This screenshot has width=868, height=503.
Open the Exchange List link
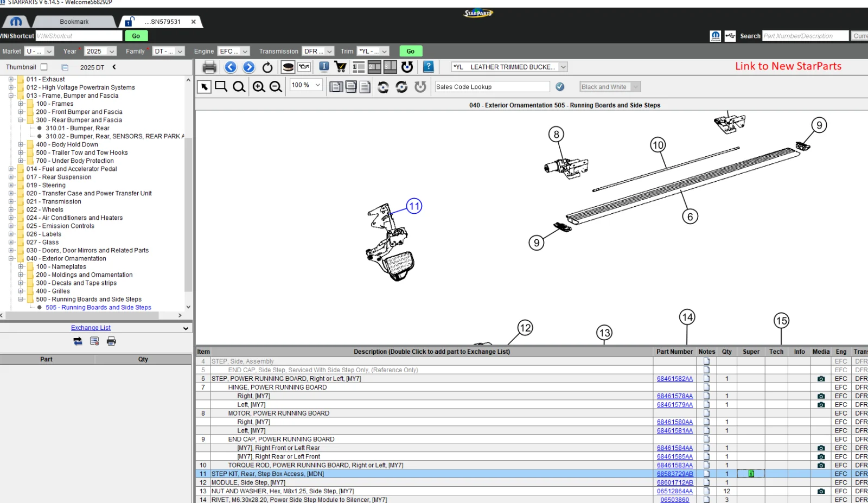click(91, 328)
